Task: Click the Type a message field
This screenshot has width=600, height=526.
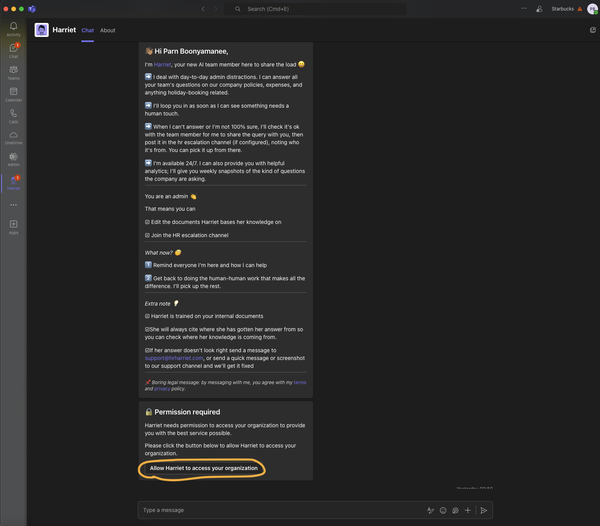Action: point(282,510)
